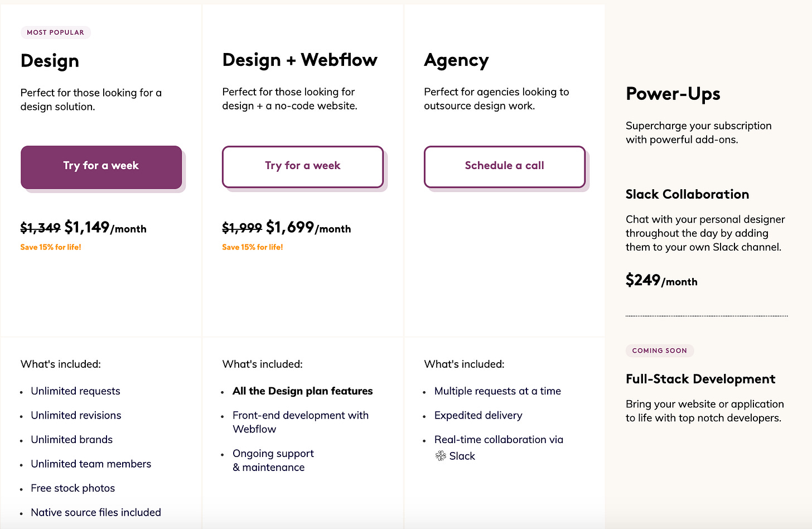Image resolution: width=812 pixels, height=529 pixels.
Task: Click the Full-Stack Development heading
Action: click(700, 379)
